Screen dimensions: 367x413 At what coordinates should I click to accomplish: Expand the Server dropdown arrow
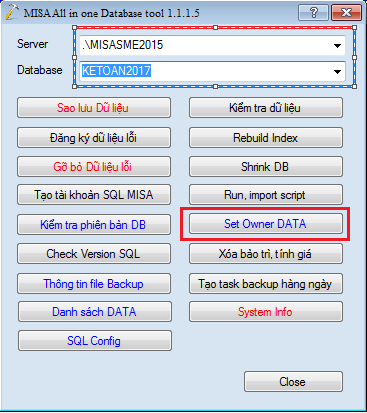(337, 46)
